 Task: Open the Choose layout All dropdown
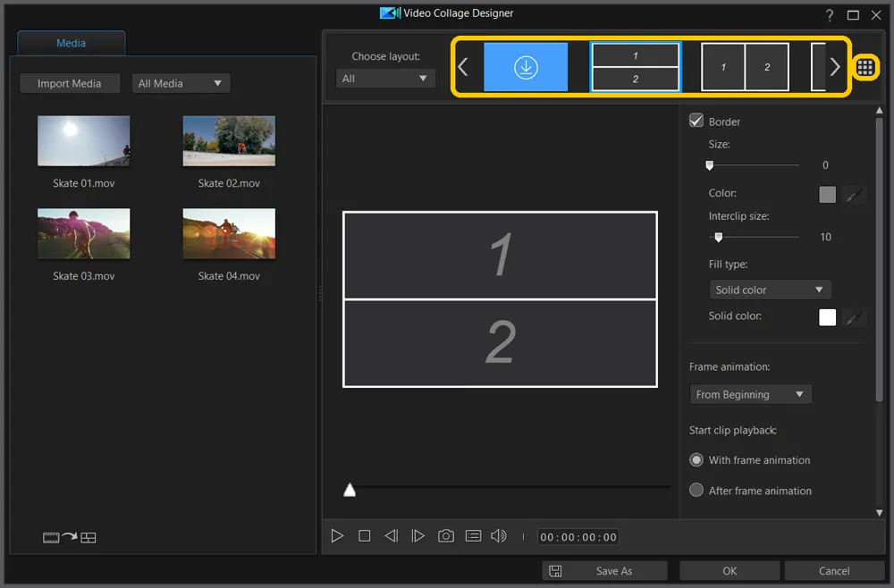point(385,79)
